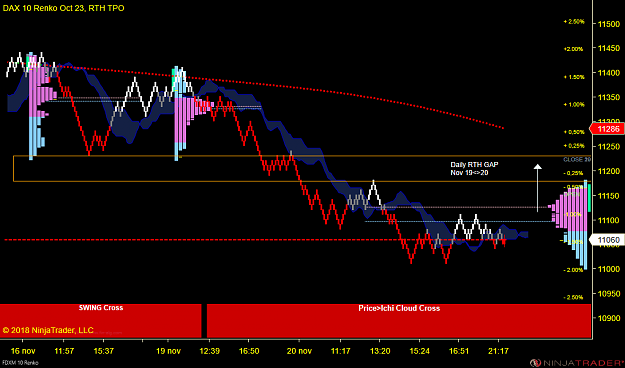Click the -0.25% percent scale label
625x368 pixels.
(x=574, y=173)
